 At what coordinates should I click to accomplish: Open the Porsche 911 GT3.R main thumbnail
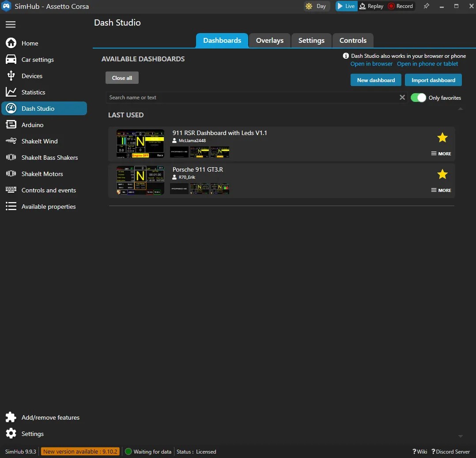coord(140,180)
